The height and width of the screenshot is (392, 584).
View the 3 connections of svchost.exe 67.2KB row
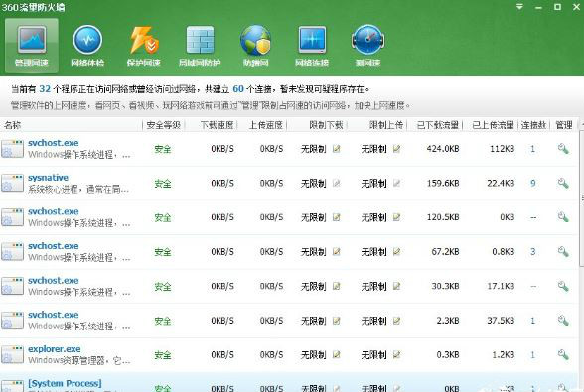click(x=533, y=252)
